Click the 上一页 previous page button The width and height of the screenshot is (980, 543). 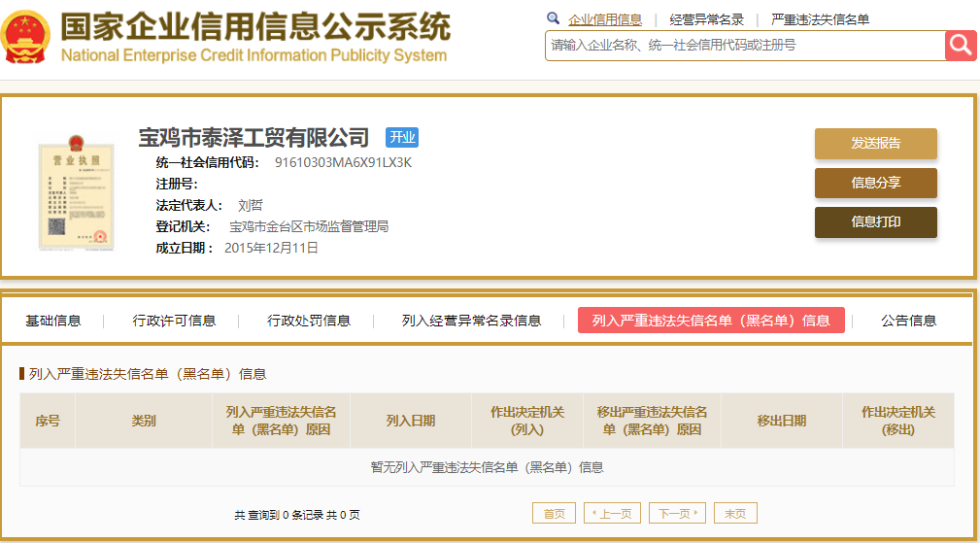(x=612, y=513)
